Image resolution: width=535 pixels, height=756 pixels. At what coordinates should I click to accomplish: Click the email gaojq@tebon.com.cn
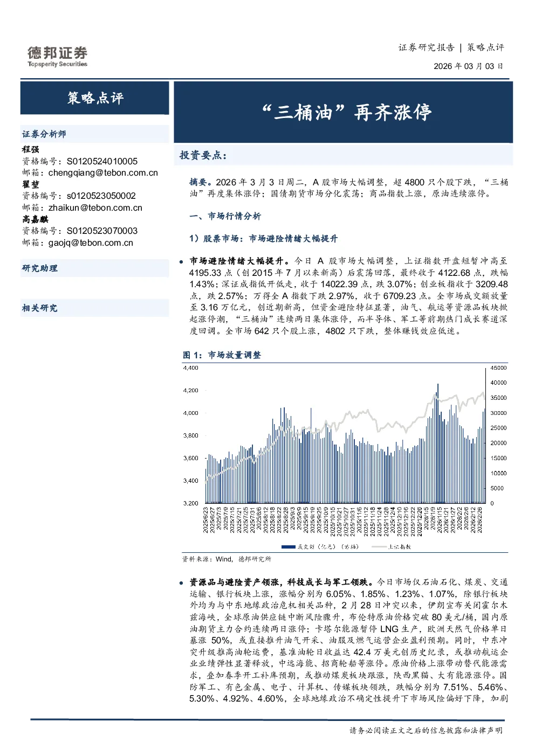[91, 243]
